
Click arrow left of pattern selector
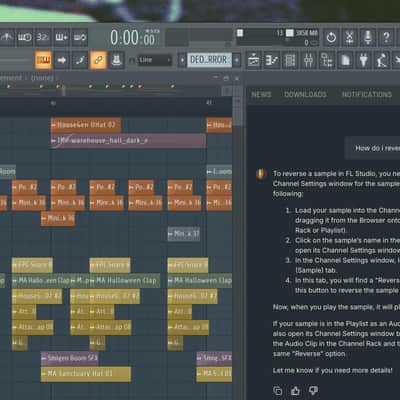[x=182, y=60]
